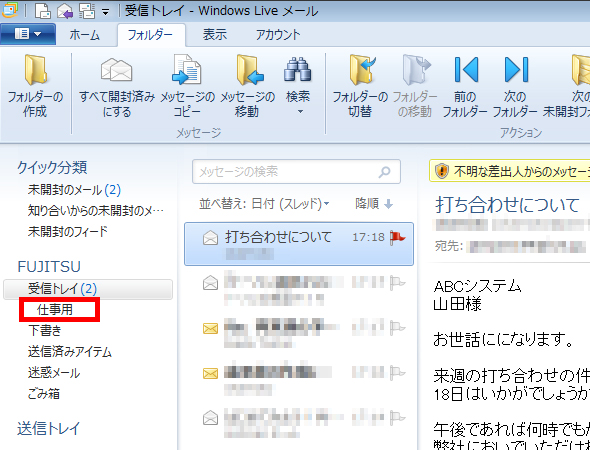Click the New document quick access icon

coord(43,11)
